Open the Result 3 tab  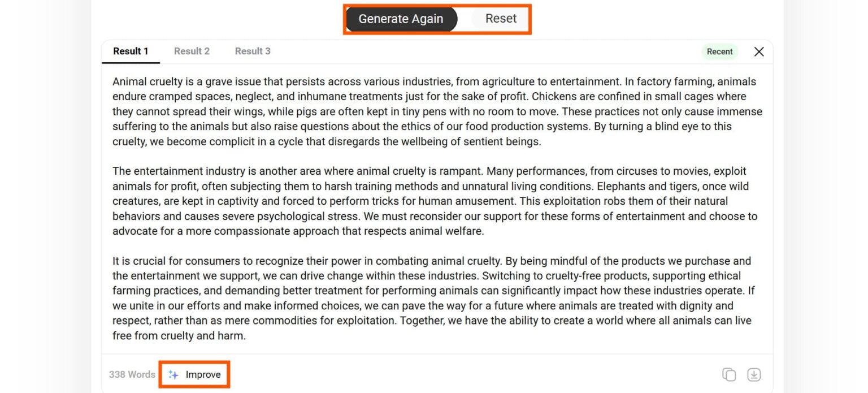[252, 51]
